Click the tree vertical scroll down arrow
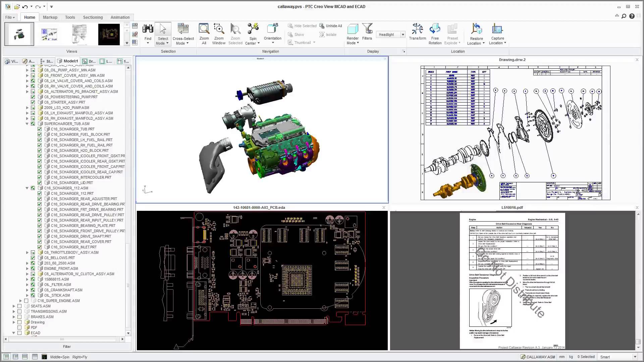Viewport: 644px width, 362px height. tap(128, 333)
